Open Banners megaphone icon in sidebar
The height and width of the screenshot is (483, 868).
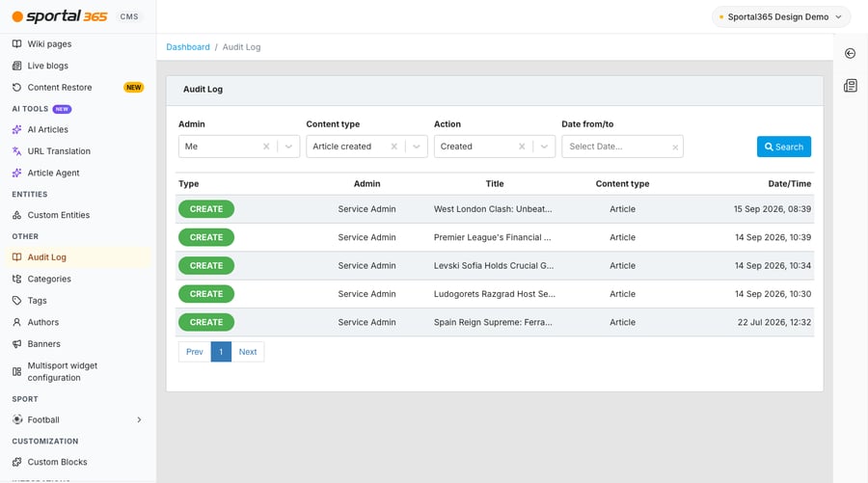click(x=17, y=343)
